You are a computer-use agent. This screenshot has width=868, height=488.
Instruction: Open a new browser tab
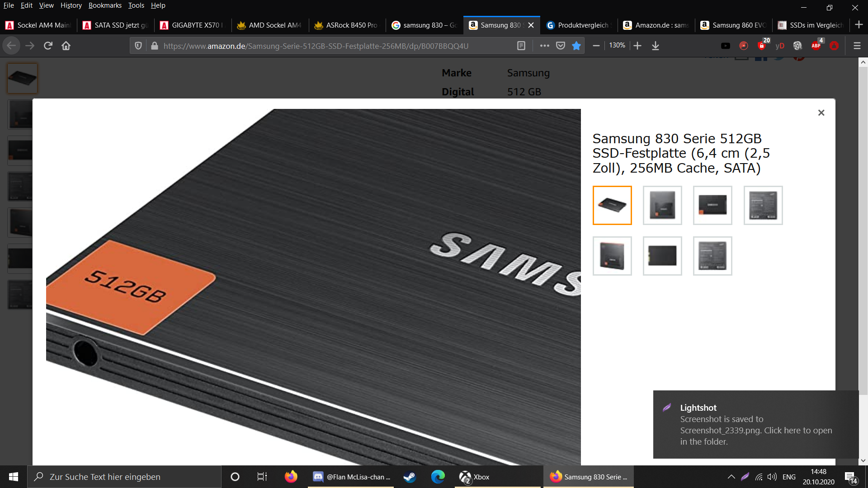click(x=859, y=25)
